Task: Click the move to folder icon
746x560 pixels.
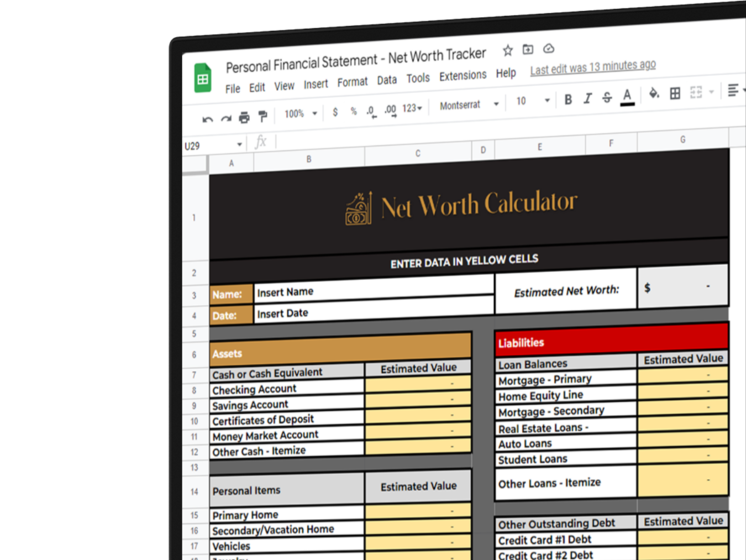Action: pos(528,50)
